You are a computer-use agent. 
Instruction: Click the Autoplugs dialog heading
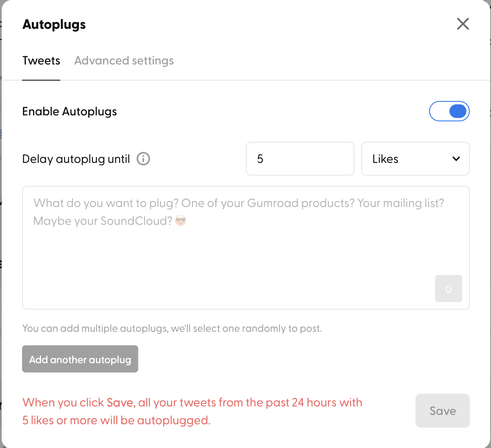[x=54, y=25]
